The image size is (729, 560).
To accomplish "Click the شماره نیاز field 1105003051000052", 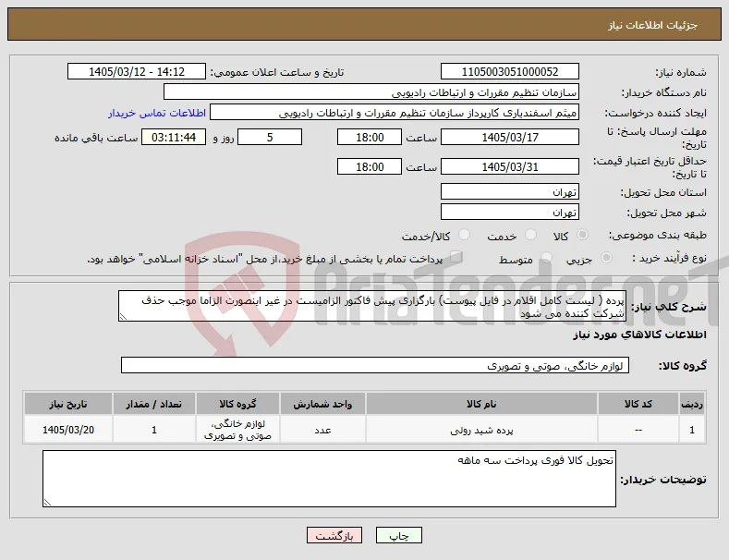I will click(509, 72).
